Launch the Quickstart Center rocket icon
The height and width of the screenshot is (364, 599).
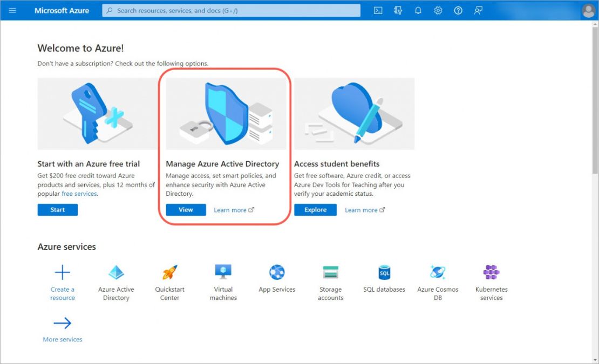pos(169,272)
